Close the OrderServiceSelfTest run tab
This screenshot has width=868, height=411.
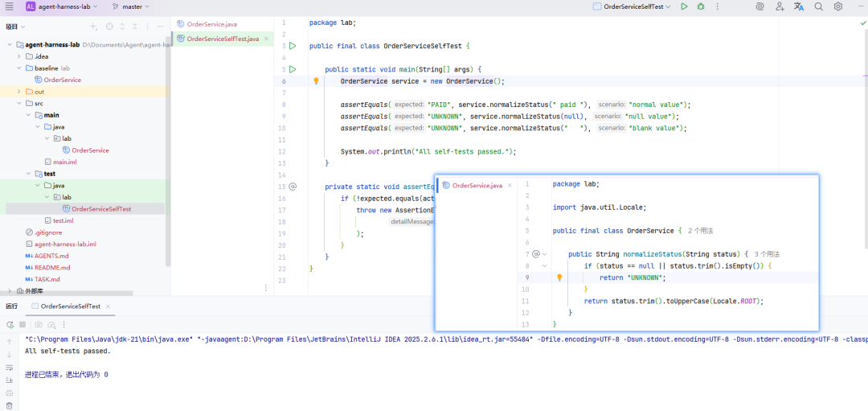(108, 306)
